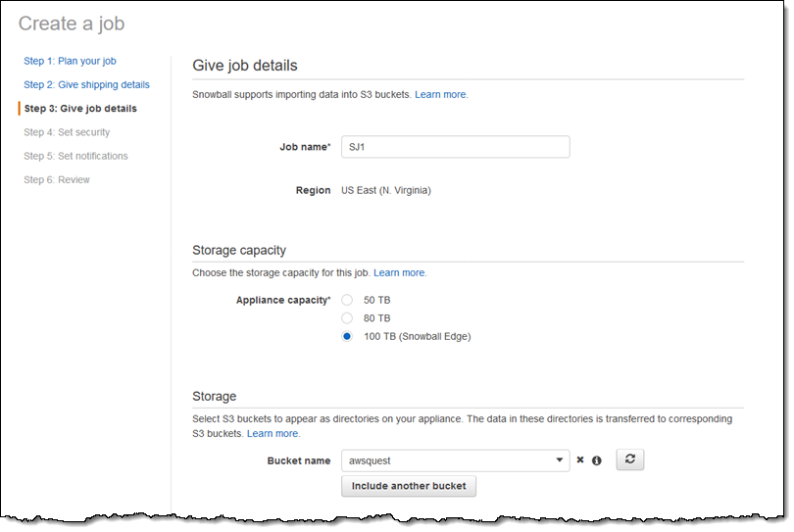Go to Step 2: Give shipping details
Screen dimensions: 794x532
click(x=86, y=85)
